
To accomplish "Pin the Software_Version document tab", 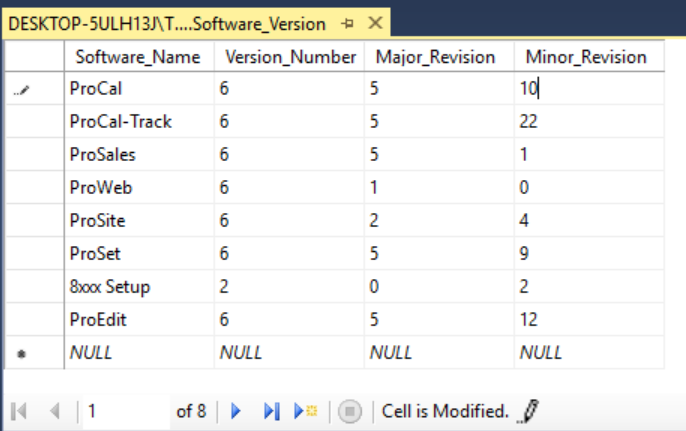I will [x=347, y=23].
